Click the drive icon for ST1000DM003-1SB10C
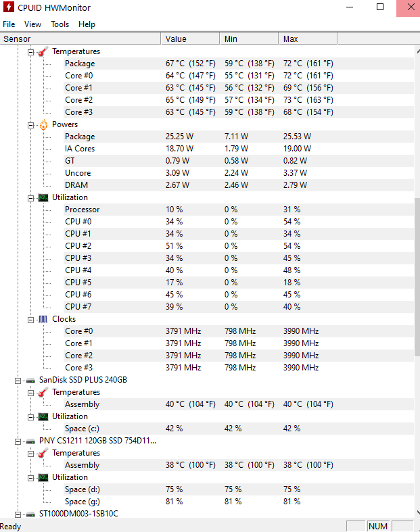 [x=30, y=514]
